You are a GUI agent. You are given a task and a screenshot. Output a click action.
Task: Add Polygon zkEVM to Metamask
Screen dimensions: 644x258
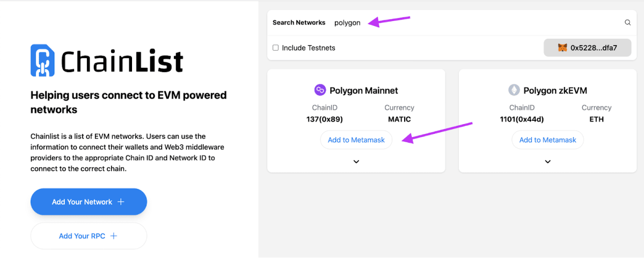coord(547,140)
